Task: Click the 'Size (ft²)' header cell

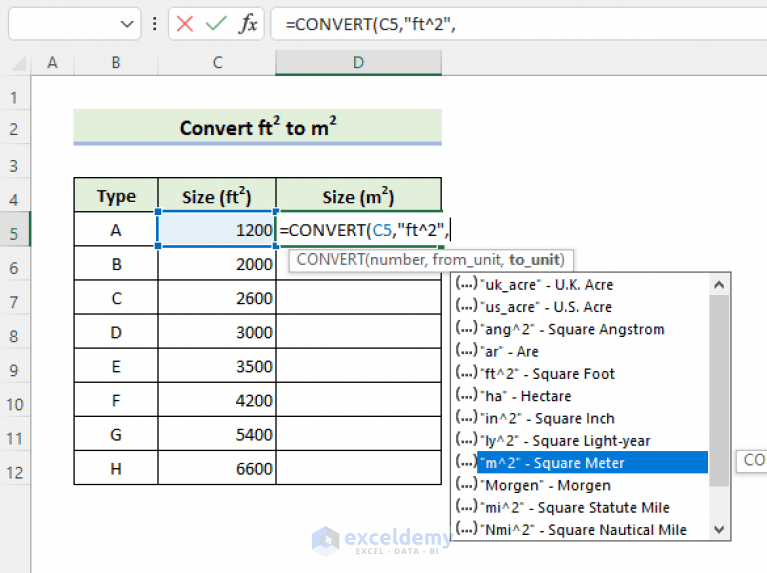Action: pyautogui.click(x=217, y=196)
